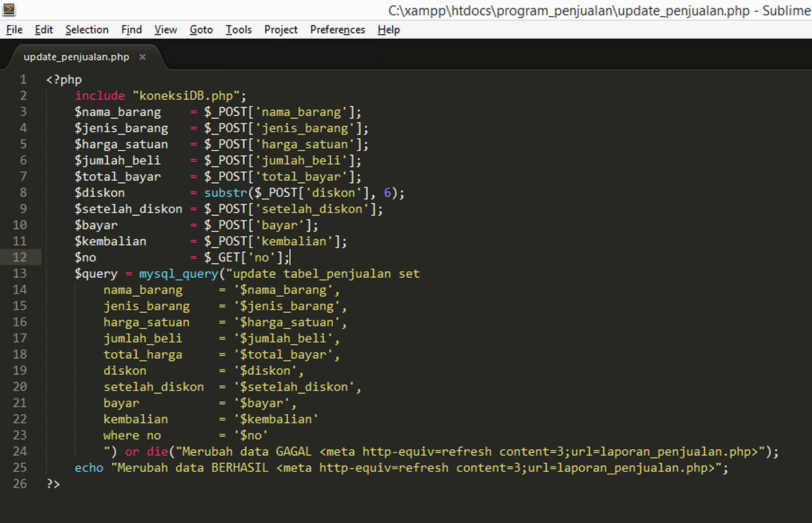Click harga_satuan column on line 16
This screenshot has height=523, width=812.
(x=146, y=322)
